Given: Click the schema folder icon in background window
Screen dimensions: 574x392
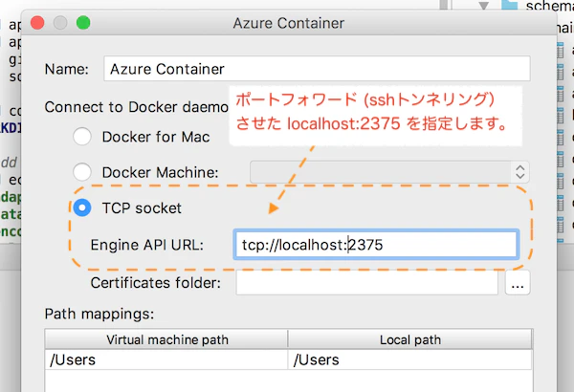Looking at the screenshot, I should click(x=510, y=5).
